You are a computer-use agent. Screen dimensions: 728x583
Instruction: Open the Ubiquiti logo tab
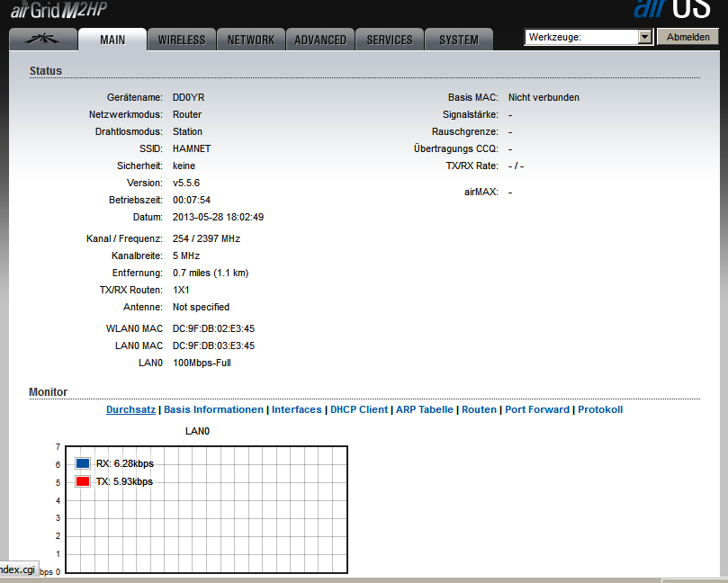click(x=42, y=40)
